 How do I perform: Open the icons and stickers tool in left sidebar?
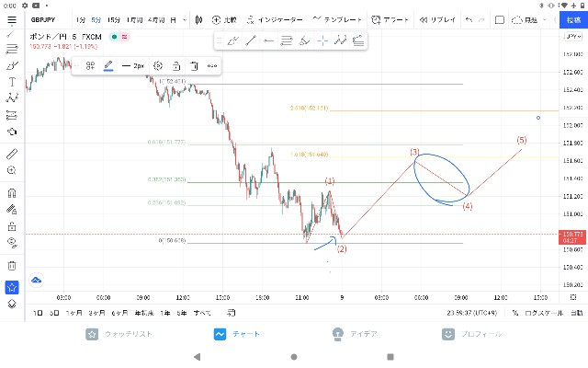point(12,132)
